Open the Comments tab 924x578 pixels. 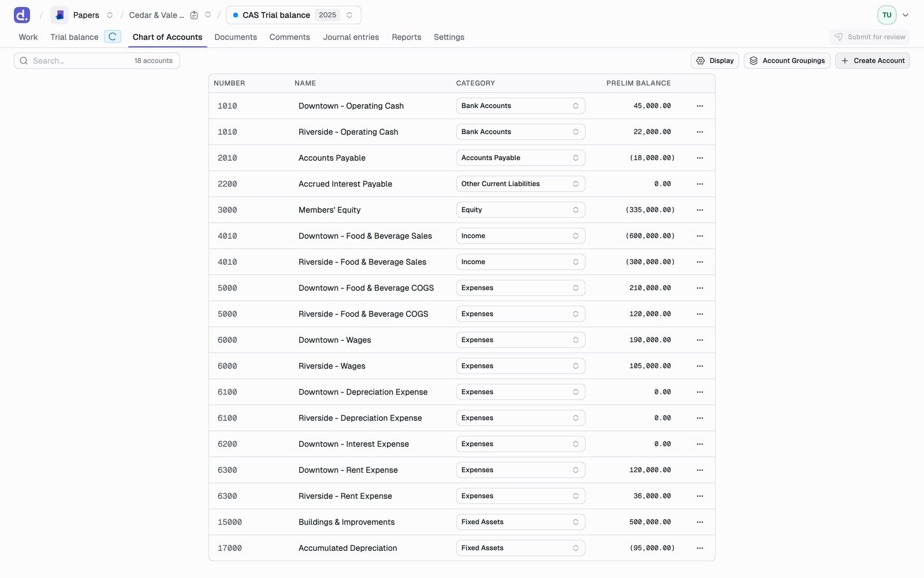pyautogui.click(x=289, y=37)
